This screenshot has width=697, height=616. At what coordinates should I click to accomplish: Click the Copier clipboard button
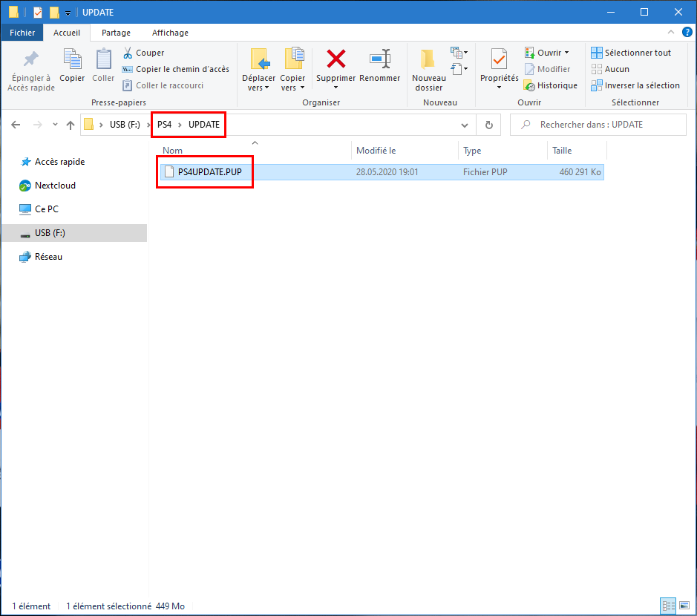tap(72, 65)
